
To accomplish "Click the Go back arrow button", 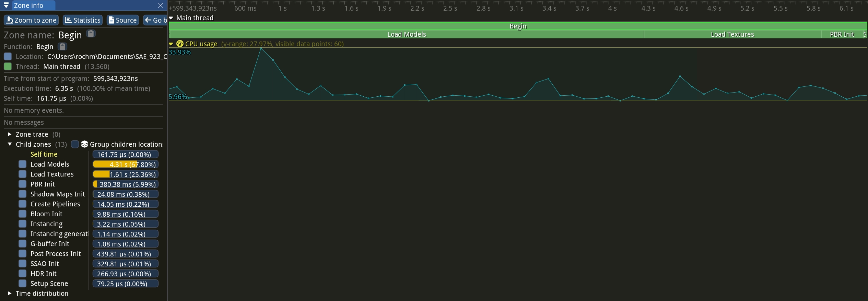I will point(155,20).
